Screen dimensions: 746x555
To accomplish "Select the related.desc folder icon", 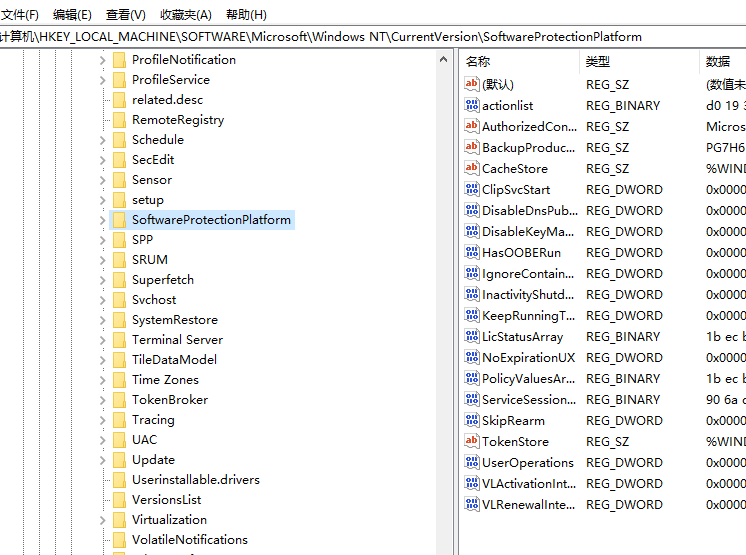I will [x=119, y=100].
